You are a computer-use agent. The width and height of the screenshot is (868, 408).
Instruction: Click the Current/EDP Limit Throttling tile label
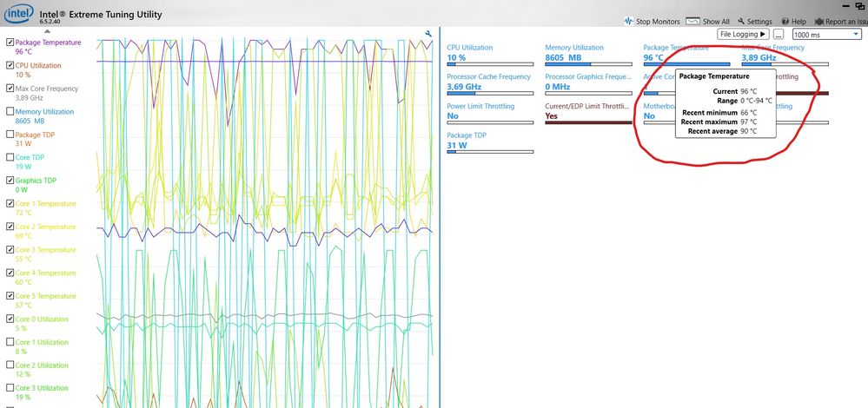[587, 106]
